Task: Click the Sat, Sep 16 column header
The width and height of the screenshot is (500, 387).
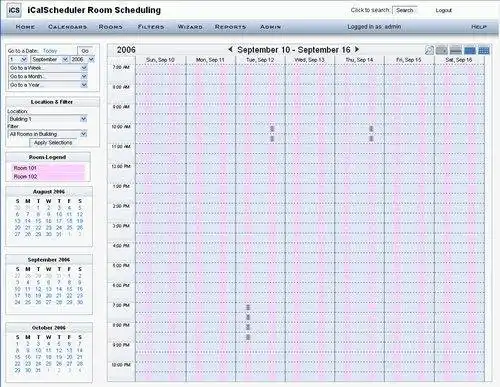Action: pyautogui.click(x=459, y=60)
